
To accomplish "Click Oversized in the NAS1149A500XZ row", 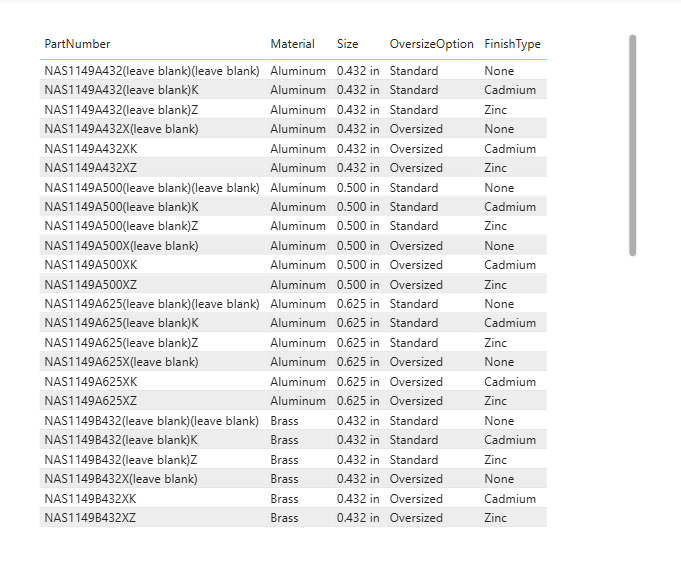I will (x=416, y=285).
